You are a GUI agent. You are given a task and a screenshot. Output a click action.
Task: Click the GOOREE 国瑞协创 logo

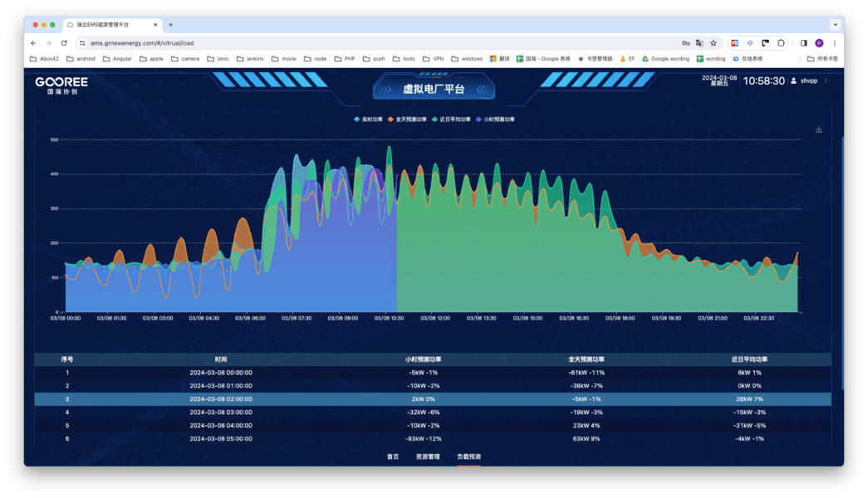61,85
